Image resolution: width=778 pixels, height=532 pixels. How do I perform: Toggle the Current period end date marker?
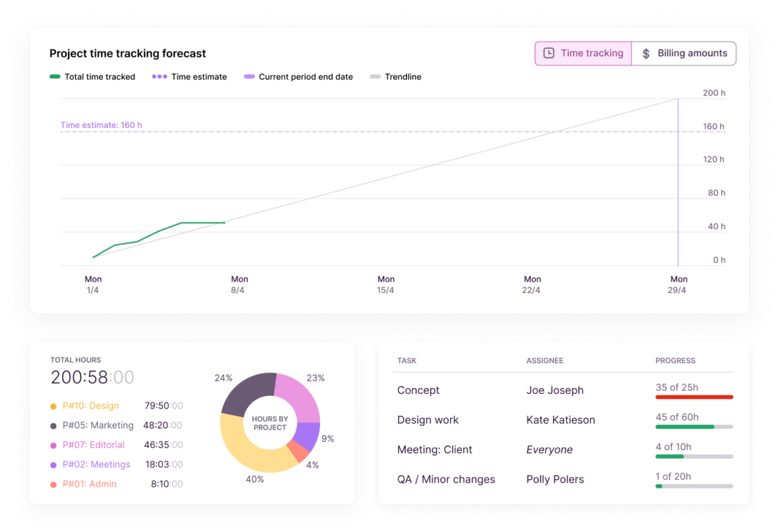[x=249, y=77]
